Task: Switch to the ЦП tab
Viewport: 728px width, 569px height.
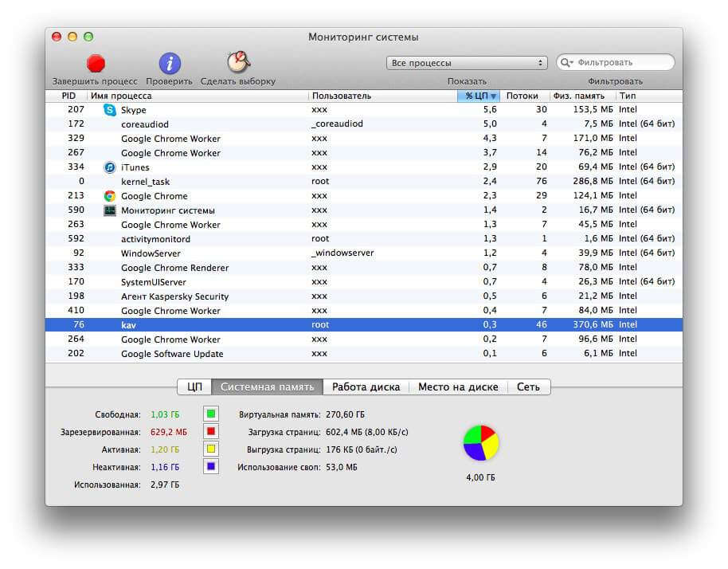Action: point(194,387)
